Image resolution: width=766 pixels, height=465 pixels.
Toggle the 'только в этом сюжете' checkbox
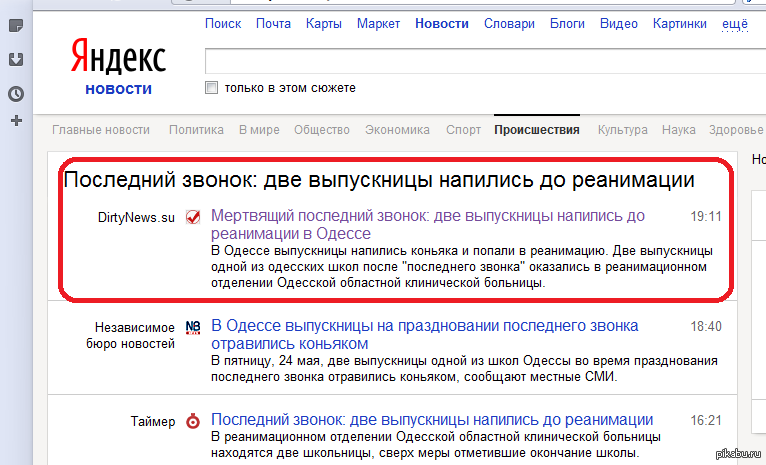point(211,88)
